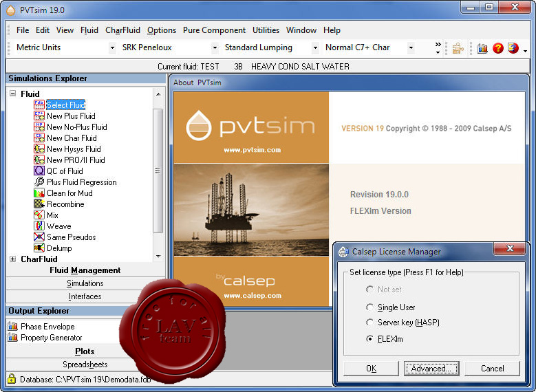Image resolution: width=536 pixels, height=392 pixels.
Task: Click the Select Fluid icon
Action: (39, 105)
